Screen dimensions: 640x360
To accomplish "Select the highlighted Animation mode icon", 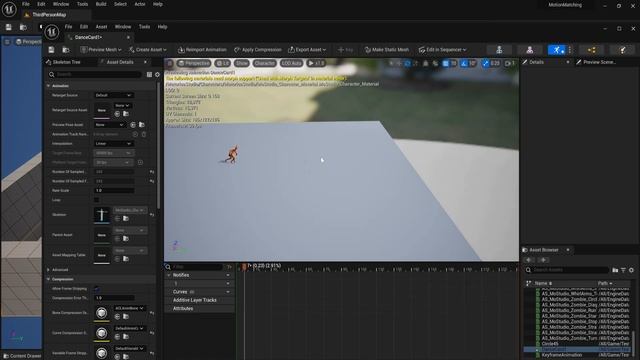I will pyautogui.click(x=557, y=50).
